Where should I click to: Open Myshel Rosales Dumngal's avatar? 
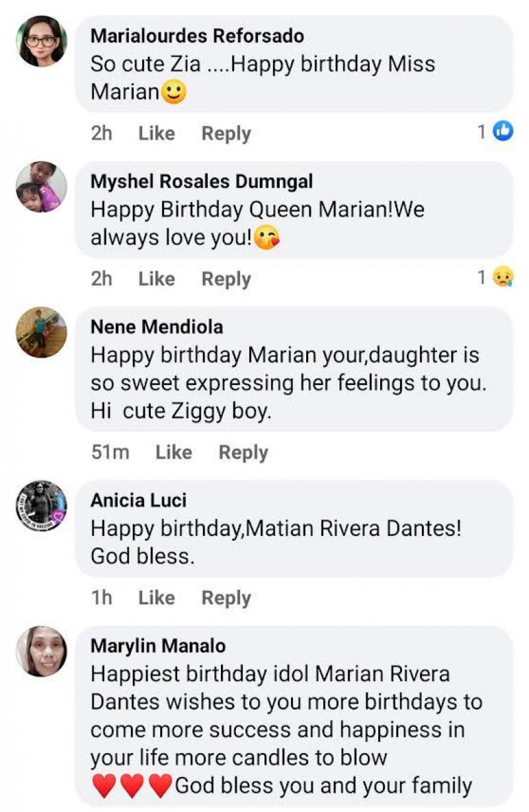(42, 187)
